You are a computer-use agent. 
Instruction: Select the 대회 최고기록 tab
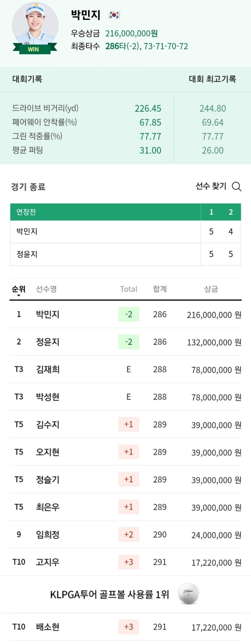[x=212, y=79]
